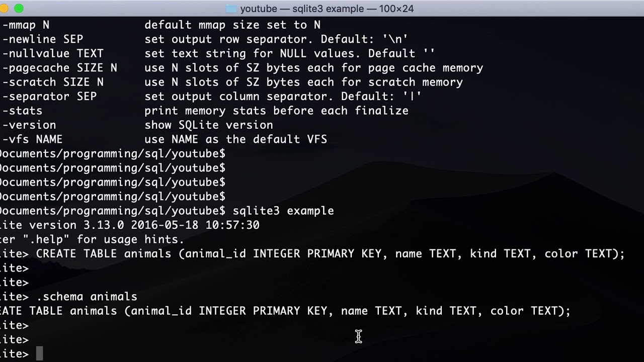Click the green zoom window button
644x362 pixels.
(x=19, y=9)
